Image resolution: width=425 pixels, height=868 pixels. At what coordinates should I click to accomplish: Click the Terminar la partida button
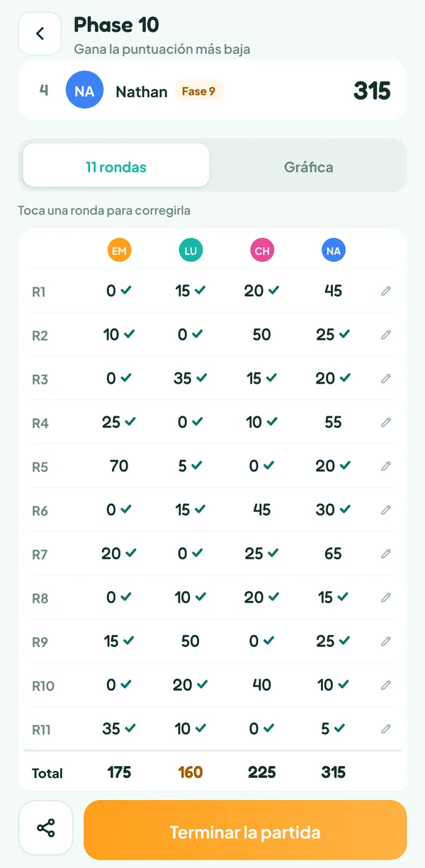pos(245,830)
